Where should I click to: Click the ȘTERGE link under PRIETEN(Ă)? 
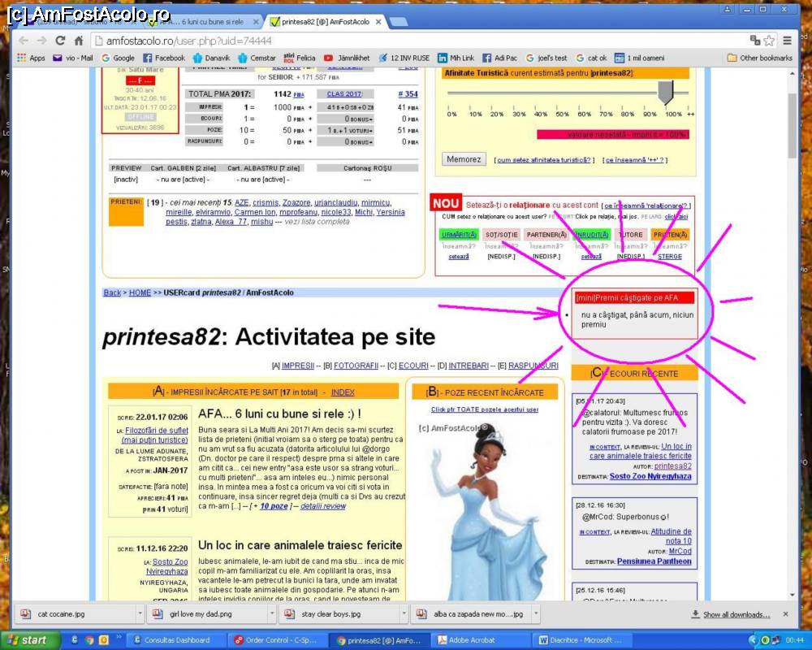670,257
